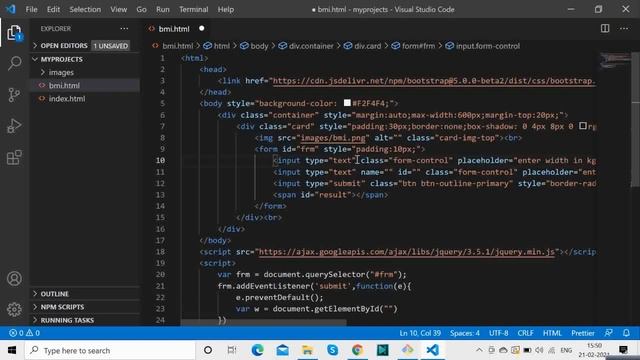This screenshot has height=360, width=640.
Task: Change language mode via HTML status item
Action: coord(552,333)
